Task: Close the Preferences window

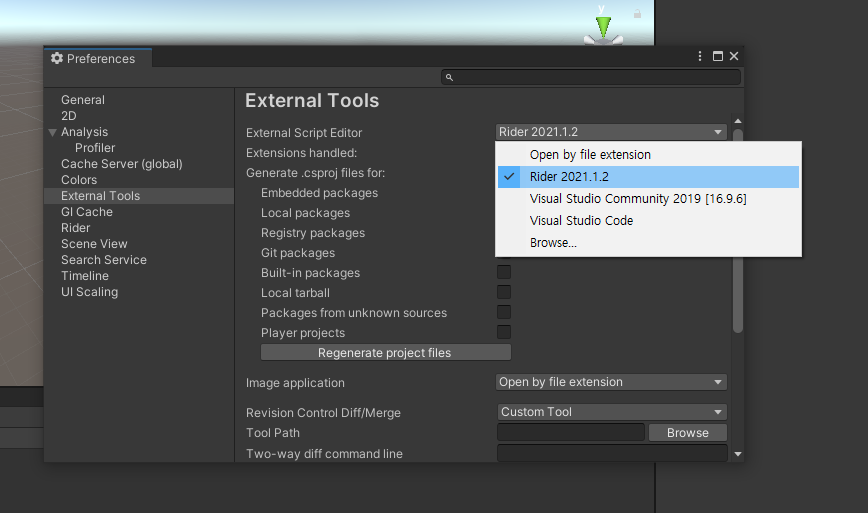Action: (734, 56)
